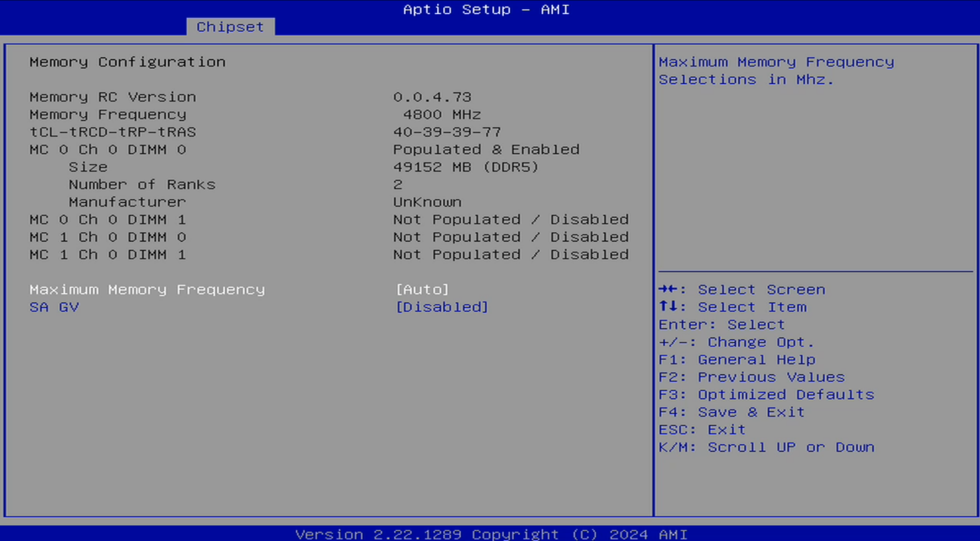Screen dimensions: 980x541
Task: Click the Memory Configuration heading
Action: [127, 62]
